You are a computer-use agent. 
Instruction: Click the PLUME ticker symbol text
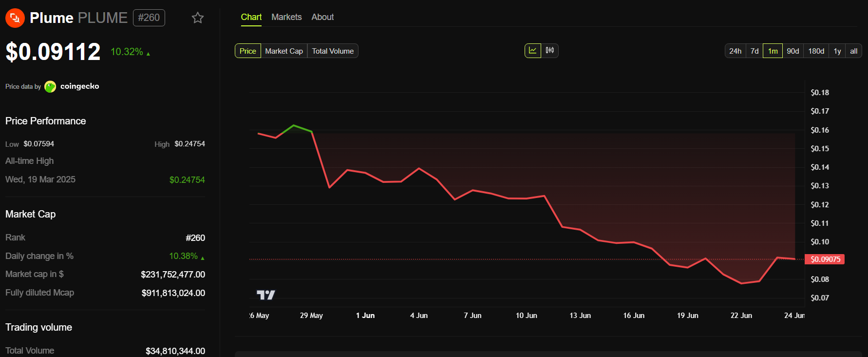pos(103,18)
